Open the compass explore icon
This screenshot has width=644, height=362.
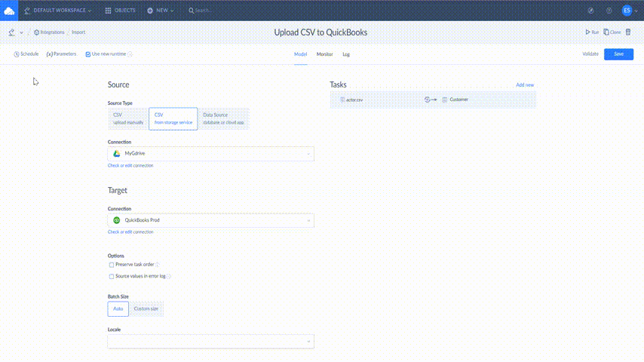click(x=590, y=11)
